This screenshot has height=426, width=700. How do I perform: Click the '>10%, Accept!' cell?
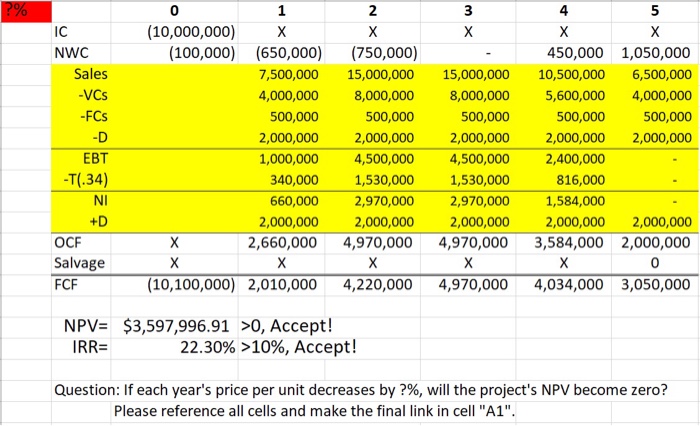point(299,347)
